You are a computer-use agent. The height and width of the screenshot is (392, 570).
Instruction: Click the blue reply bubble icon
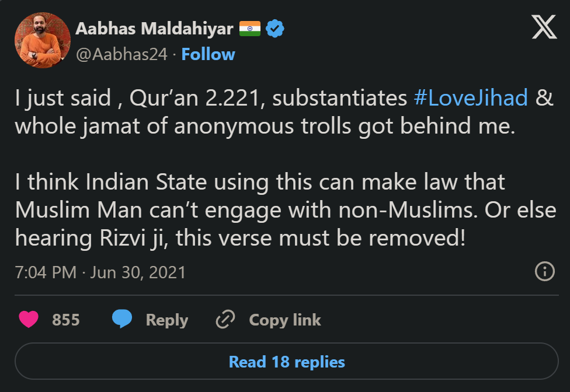(x=122, y=320)
